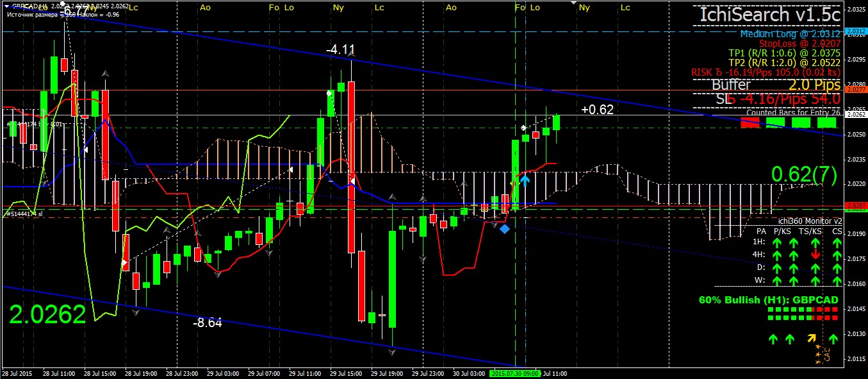Click the 1H row TS/KS arrow
The height and width of the screenshot is (379, 868).
815,242
